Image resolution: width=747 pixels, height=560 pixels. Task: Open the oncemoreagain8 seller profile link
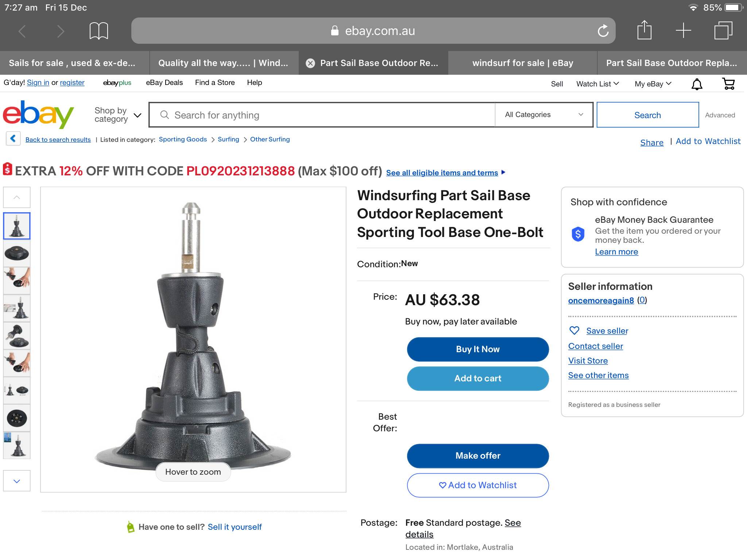[x=601, y=300]
